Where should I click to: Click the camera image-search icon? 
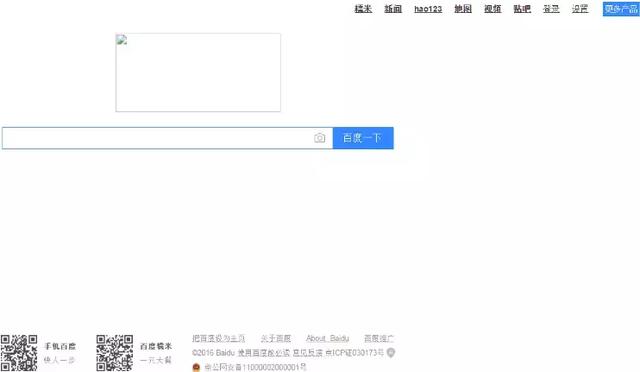coord(320,138)
